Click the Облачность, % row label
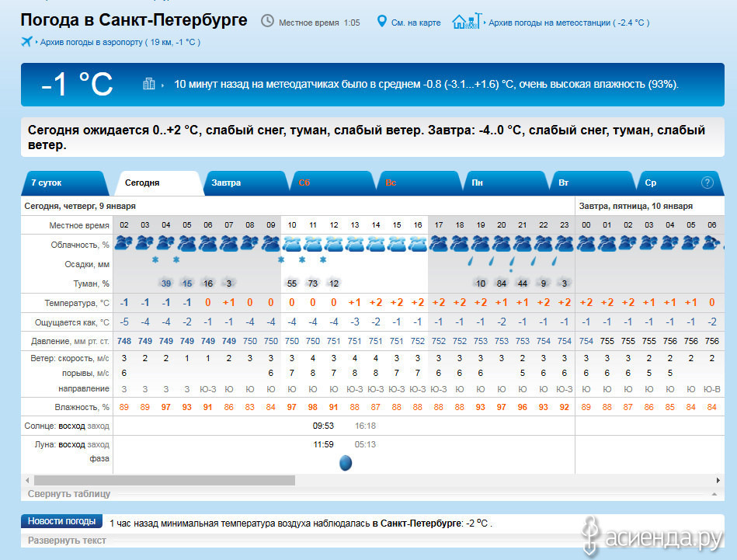Image resolution: width=737 pixels, height=560 pixels. tap(80, 245)
